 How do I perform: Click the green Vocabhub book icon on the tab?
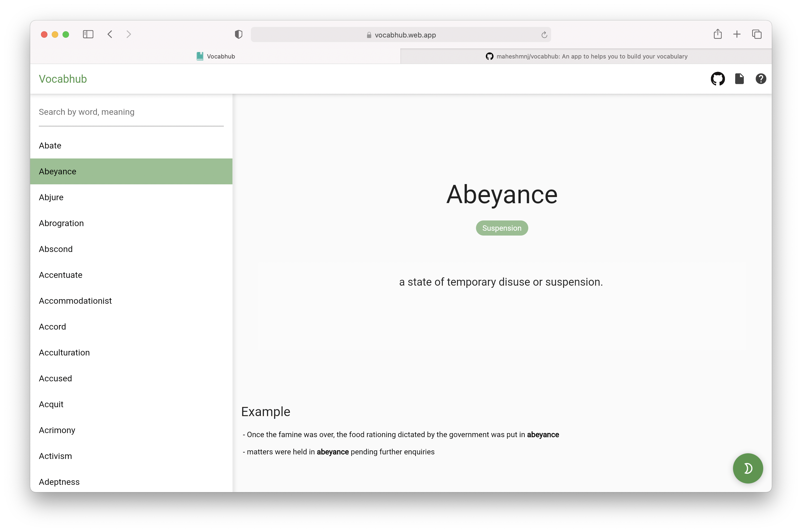[x=200, y=56]
